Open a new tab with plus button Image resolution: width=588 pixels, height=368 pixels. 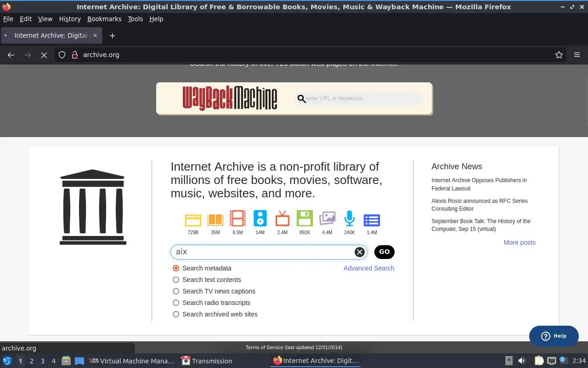point(112,35)
